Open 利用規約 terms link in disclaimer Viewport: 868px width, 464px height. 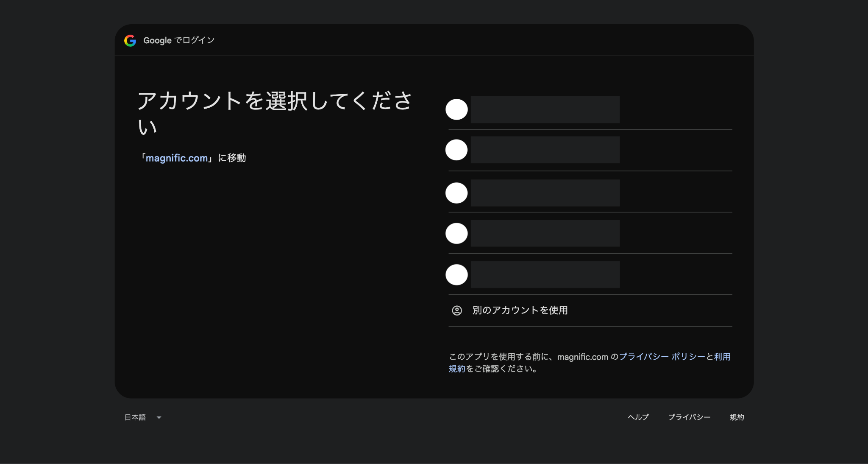click(722, 357)
